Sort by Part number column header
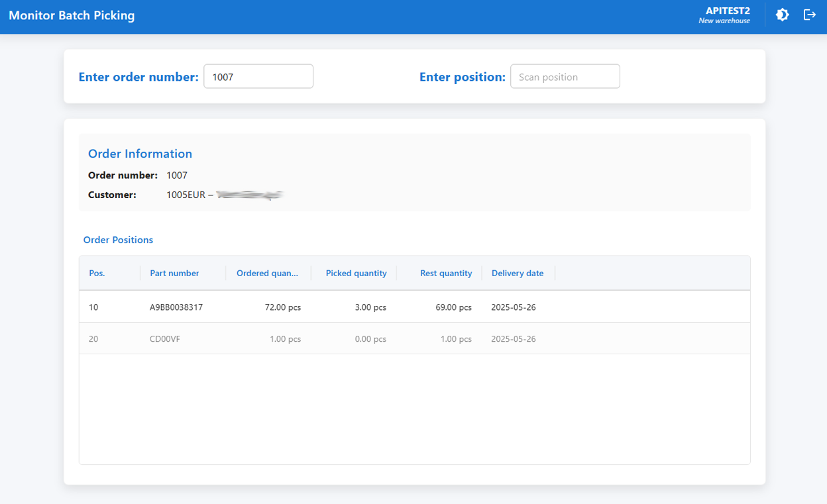This screenshot has width=827, height=504. [174, 273]
